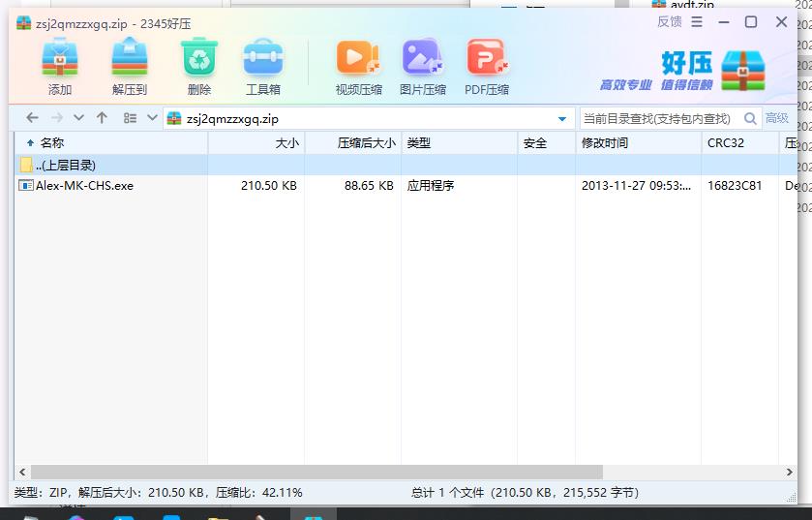Go back with the left arrow

coord(32,118)
